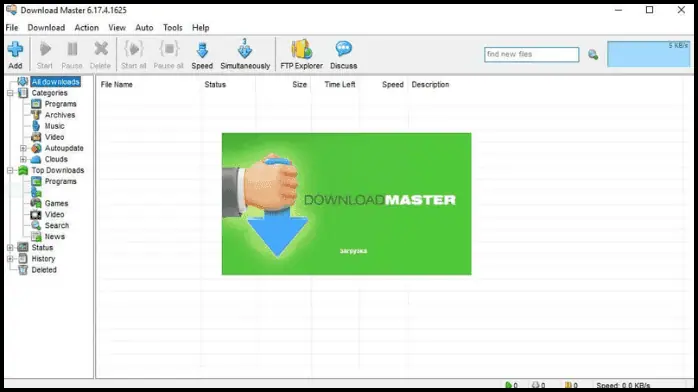Image resolution: width=698 pixels, height=392 pixels.
Task: Sort by Size column header
Action: point(300,85)
